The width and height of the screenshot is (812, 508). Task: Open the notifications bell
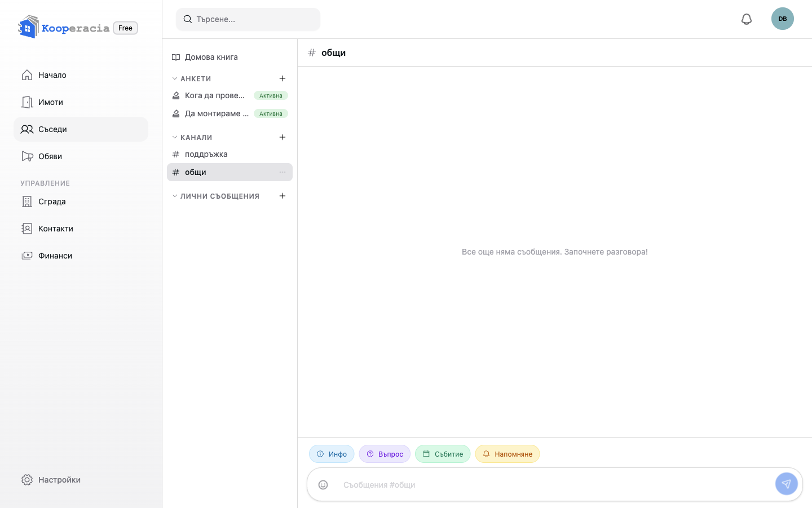(747, 19)
